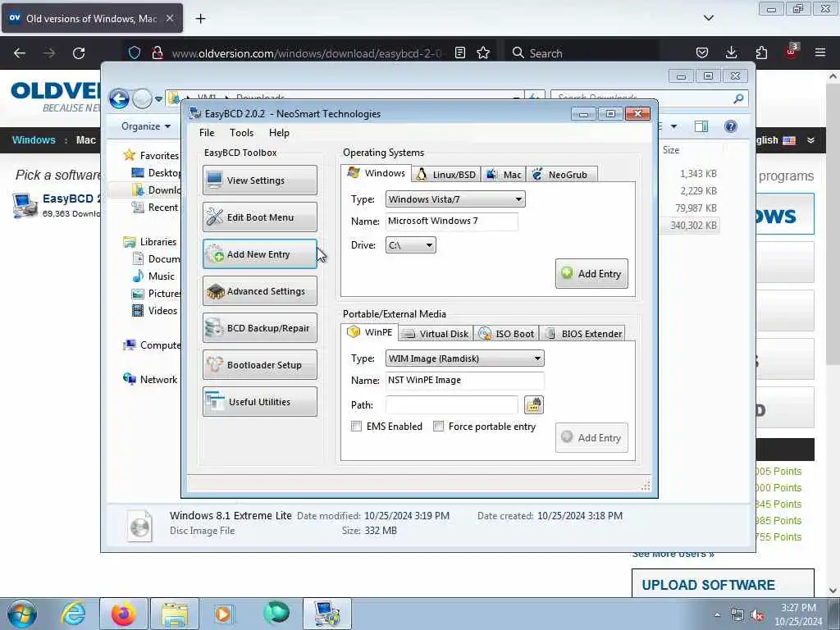Click the Explorer search magnifier icon
The width and height of the screenshot is (840, 630).
(738, 98)
